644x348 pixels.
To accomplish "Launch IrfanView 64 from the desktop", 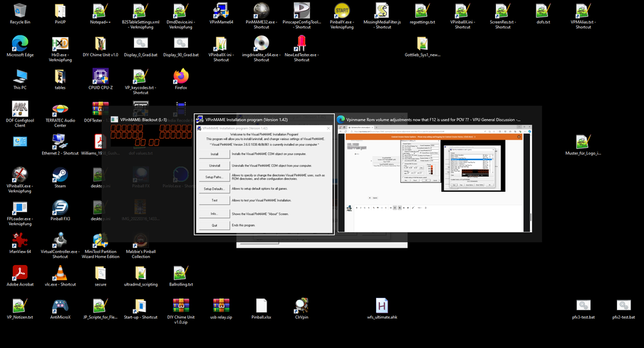I will (x=20, y=241).
